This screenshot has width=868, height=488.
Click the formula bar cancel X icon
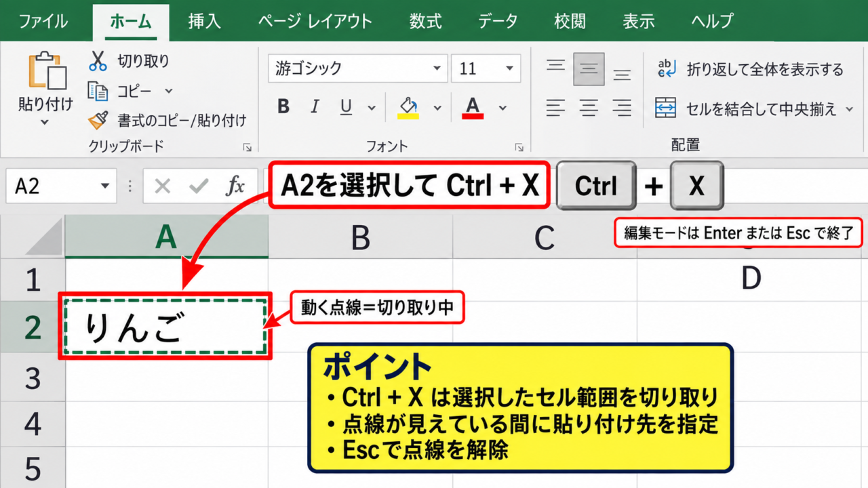pyautogui.click(x=162, y=186)
